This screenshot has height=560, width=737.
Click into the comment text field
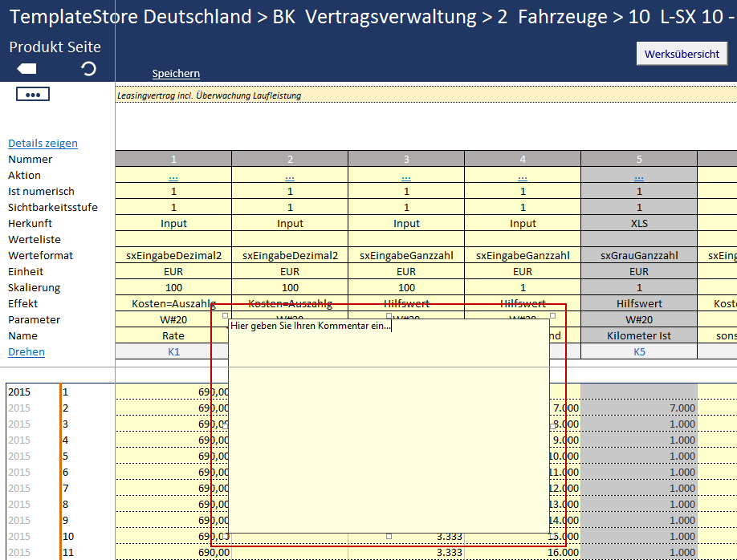pyautogui.click(x=389, y=425)
